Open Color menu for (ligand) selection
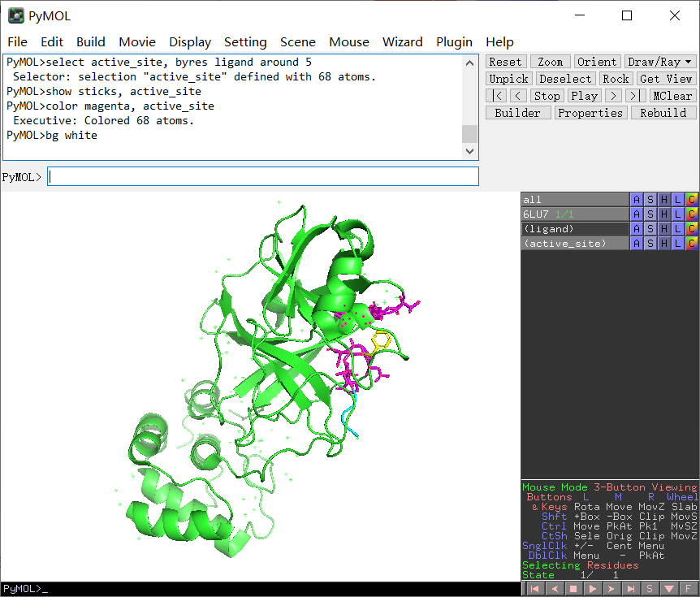Image resolution: width=700 pixels, height=597 pixels. [692, 229]
